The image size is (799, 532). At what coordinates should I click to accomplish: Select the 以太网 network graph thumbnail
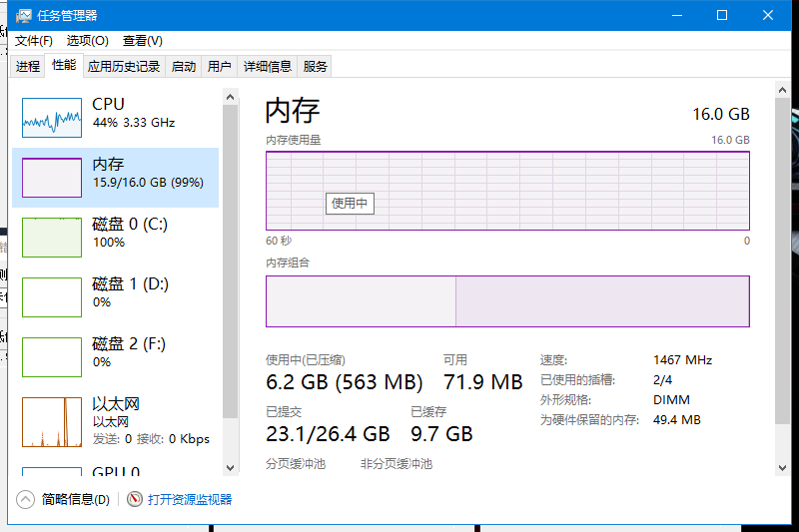click(52, 421)
